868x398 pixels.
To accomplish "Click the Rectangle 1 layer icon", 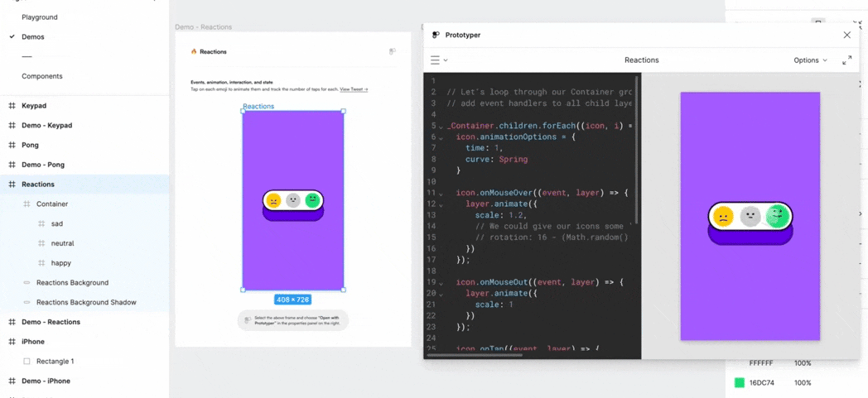I will point(27,362).
